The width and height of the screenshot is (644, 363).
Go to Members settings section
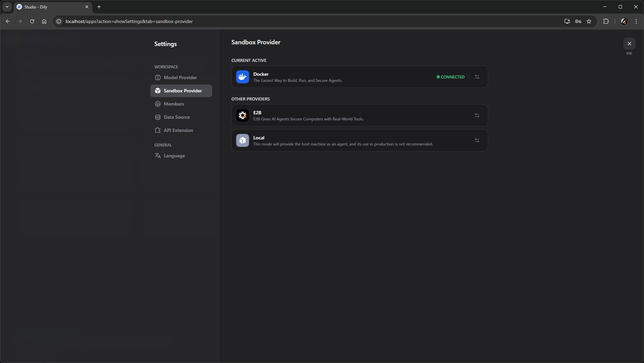pyautogui.click(x=174, y=104)
